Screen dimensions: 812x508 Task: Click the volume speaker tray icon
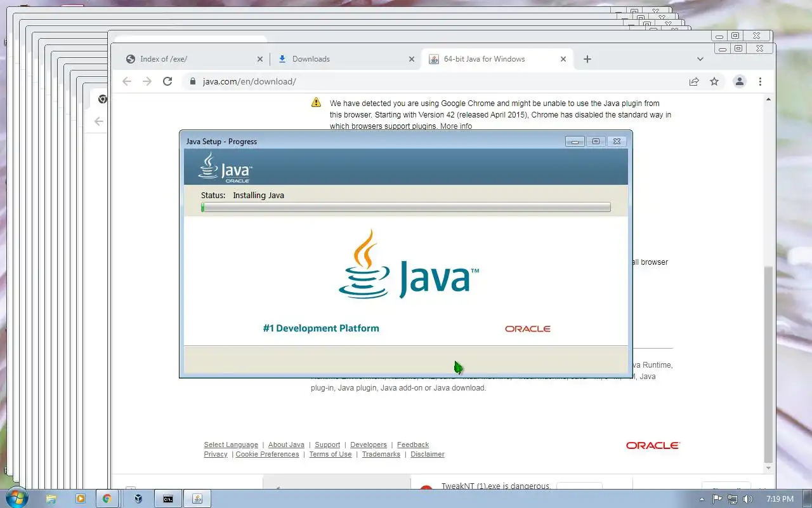(x=747, y=499)
